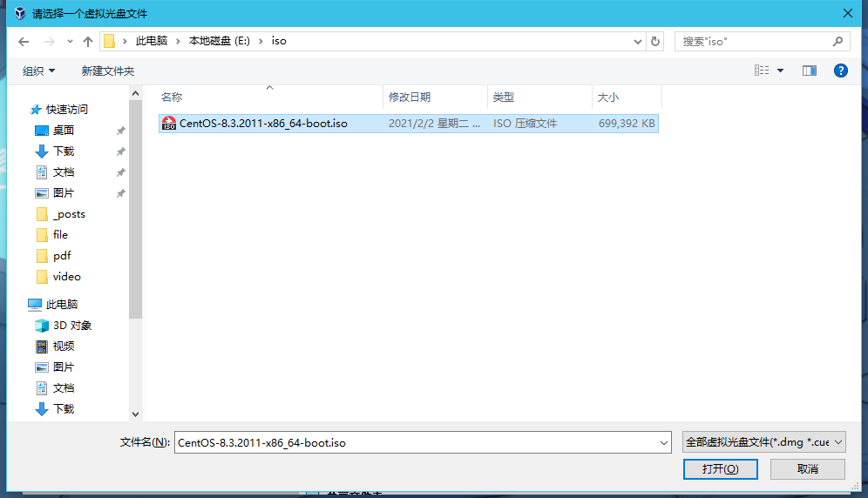This screenshot has height=498, width=868.
Task: Change the view layout icon
Action: click(762, 71)
